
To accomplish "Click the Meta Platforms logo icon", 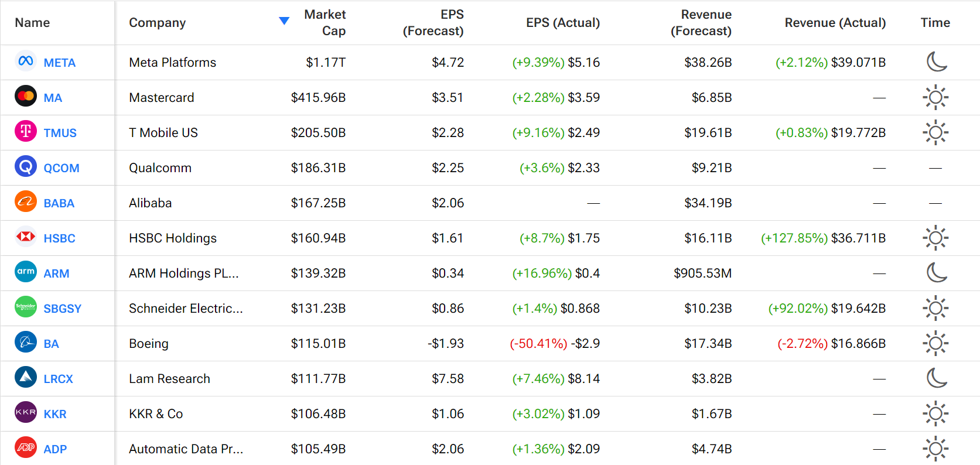I will click(26, 60).
